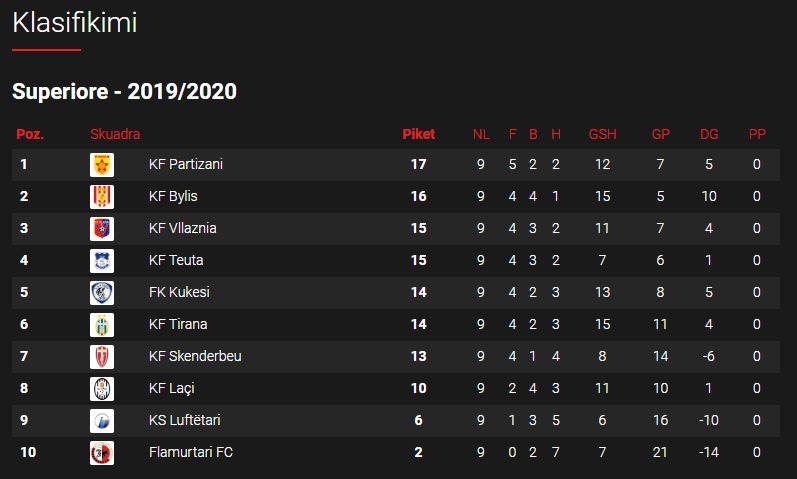Click the KF Bylis striped crest
The width and height of the screenshot is (797, 479).
click(x=102, y=197)
